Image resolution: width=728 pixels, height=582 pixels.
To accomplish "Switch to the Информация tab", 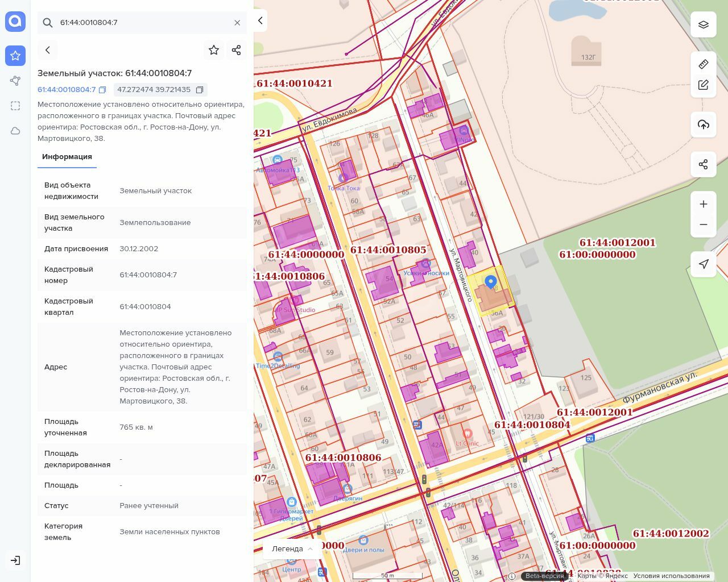I will click(67, 157).
